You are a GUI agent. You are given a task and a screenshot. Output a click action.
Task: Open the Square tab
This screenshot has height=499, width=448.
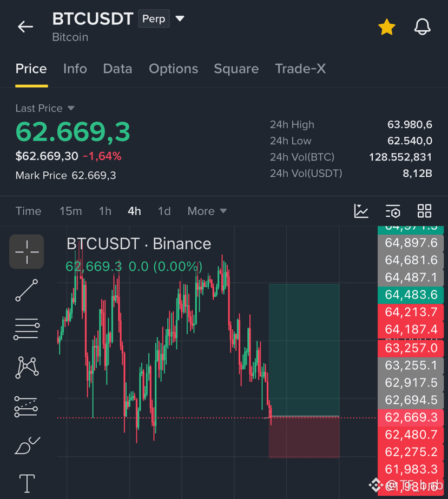[x=236, y=69]
